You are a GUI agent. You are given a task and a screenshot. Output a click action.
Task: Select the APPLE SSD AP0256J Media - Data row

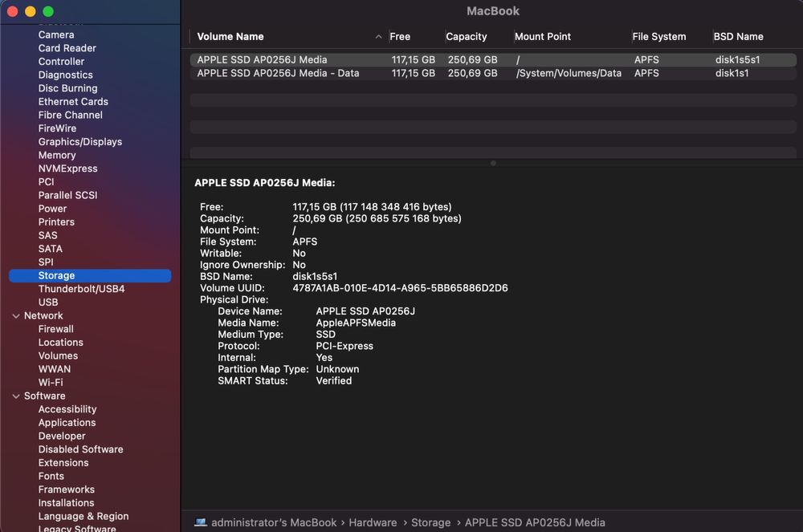click(x=493, y=73)
